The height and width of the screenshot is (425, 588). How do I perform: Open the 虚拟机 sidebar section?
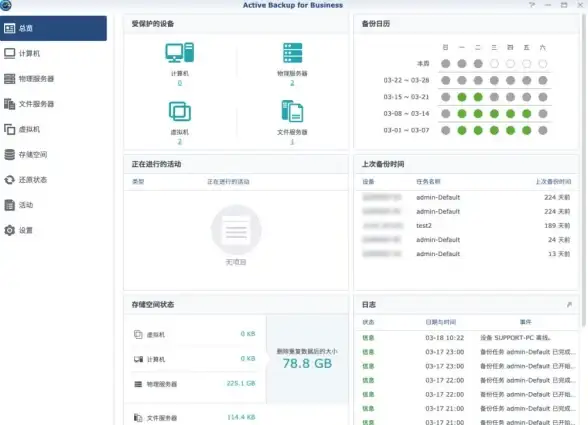click(53, 129)
